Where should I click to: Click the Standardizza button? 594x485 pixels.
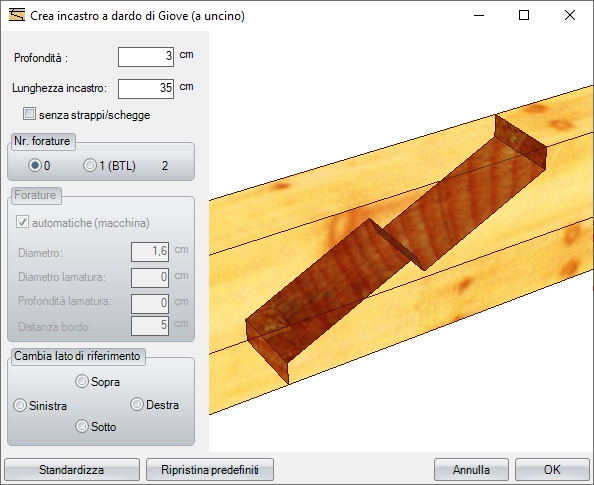point(72,470)
